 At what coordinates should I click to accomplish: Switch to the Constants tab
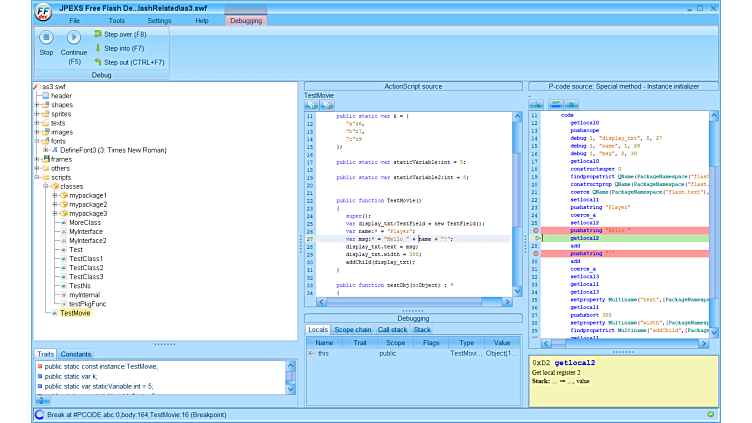click(75, 354)
